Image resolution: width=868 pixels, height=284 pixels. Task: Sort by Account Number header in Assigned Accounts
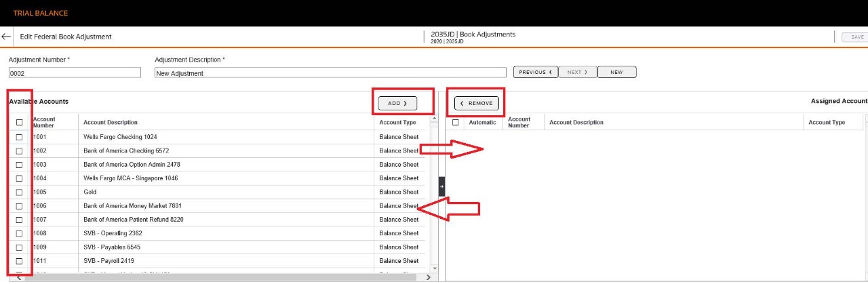pyautogui.click(x=519, y=123)
